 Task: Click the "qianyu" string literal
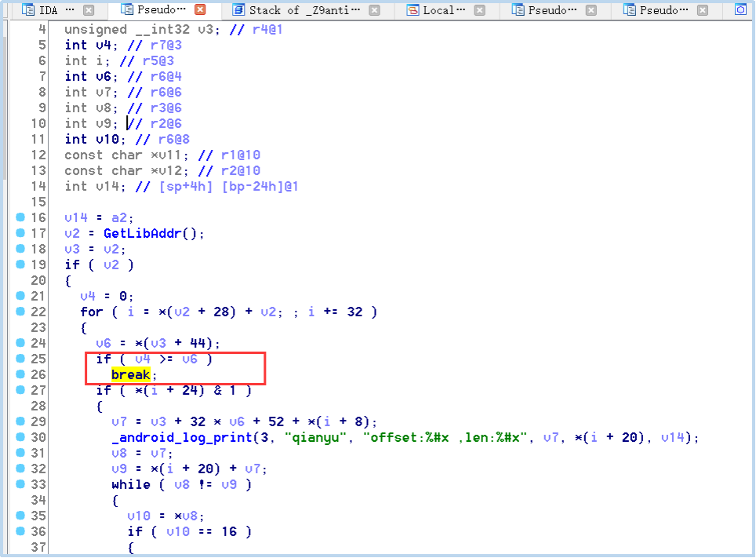pos(316,437)
